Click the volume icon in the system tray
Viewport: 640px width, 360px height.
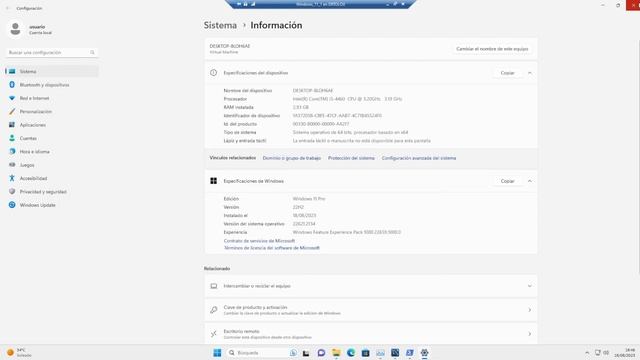tap(606, 353)
